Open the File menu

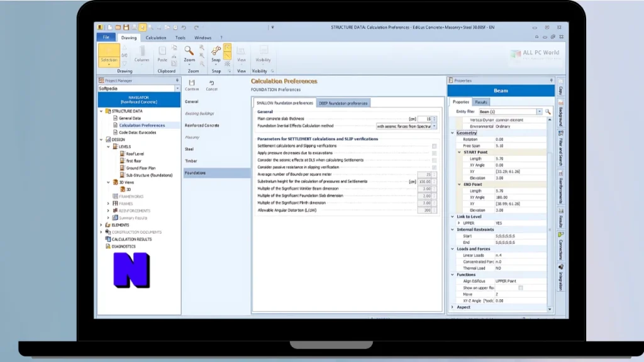pyautogui.click(x=106, y=37)
